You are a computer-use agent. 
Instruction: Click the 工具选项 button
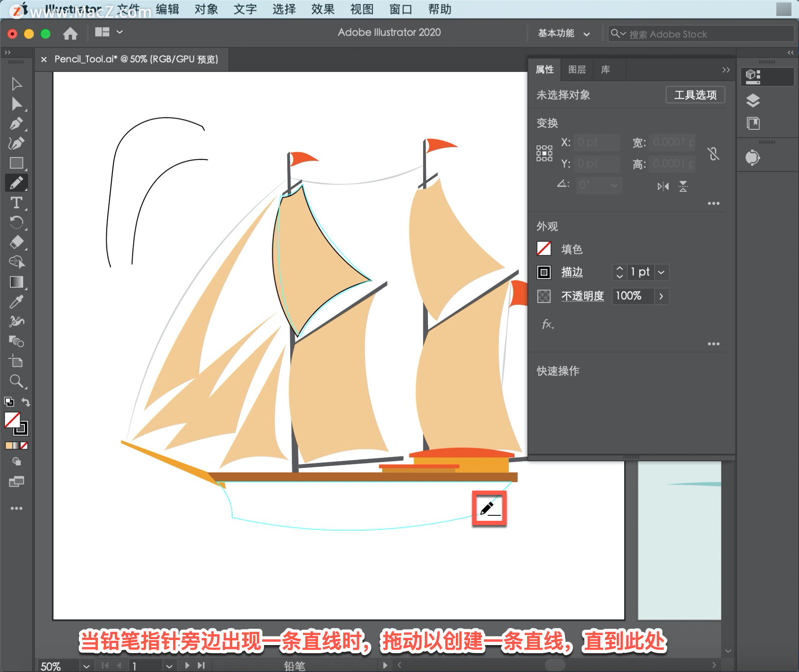[x=695, y=95]
